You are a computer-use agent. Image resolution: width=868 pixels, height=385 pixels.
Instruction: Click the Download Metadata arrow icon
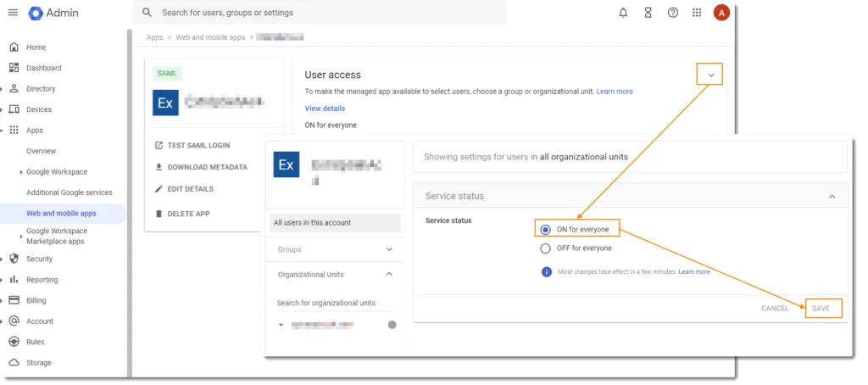click(159, 167)
